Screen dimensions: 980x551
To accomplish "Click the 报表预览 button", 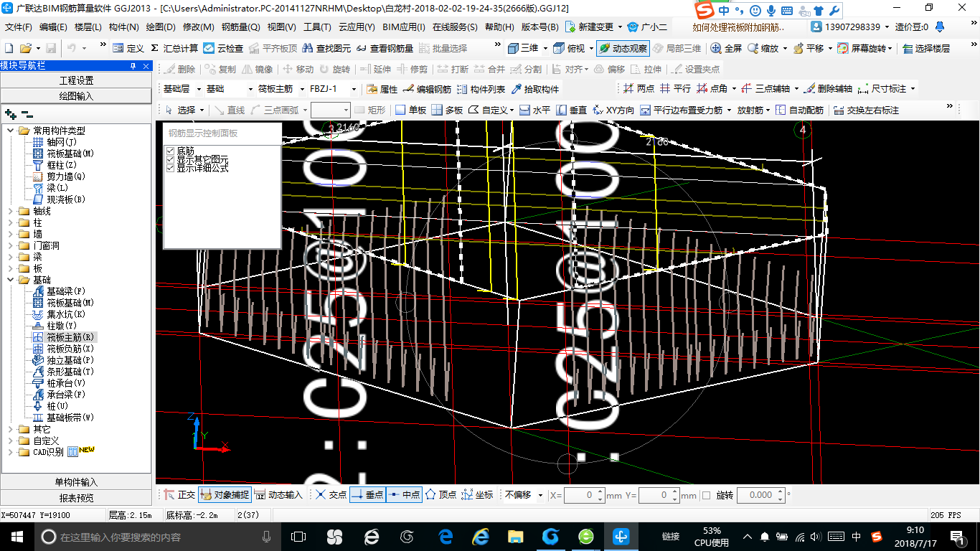I will pos(76,498).
